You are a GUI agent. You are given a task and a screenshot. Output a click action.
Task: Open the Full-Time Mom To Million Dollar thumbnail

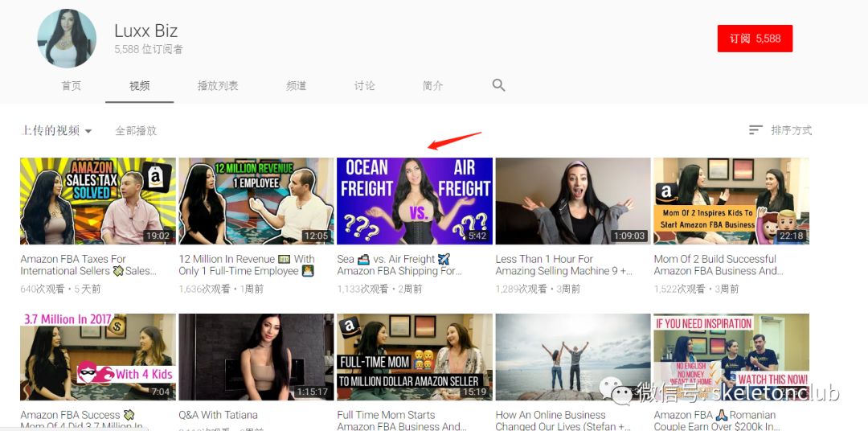coord(415,357)
